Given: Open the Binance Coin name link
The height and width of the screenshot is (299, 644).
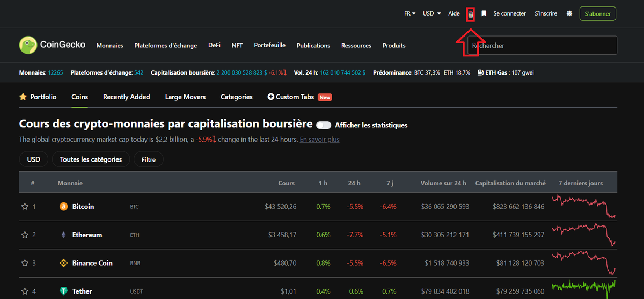Looking at the screenshot, I should coord(92,263).
